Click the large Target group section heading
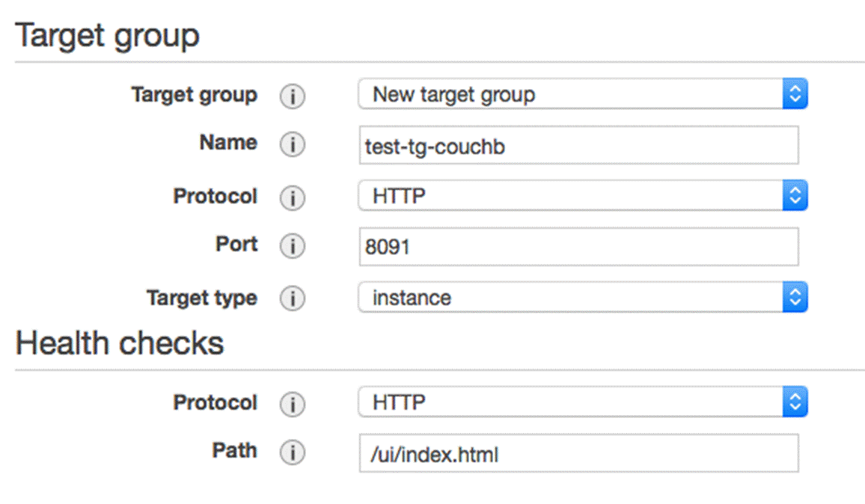 107,36
